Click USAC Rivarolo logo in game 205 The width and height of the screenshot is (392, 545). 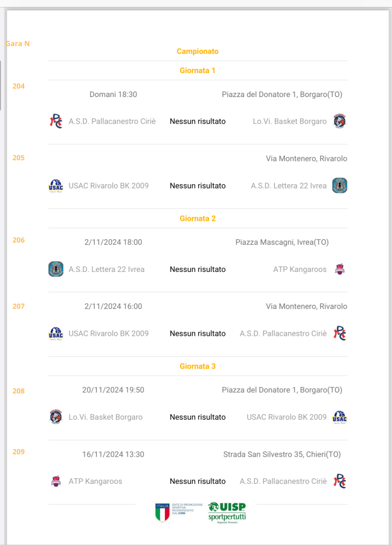(56, 186)
